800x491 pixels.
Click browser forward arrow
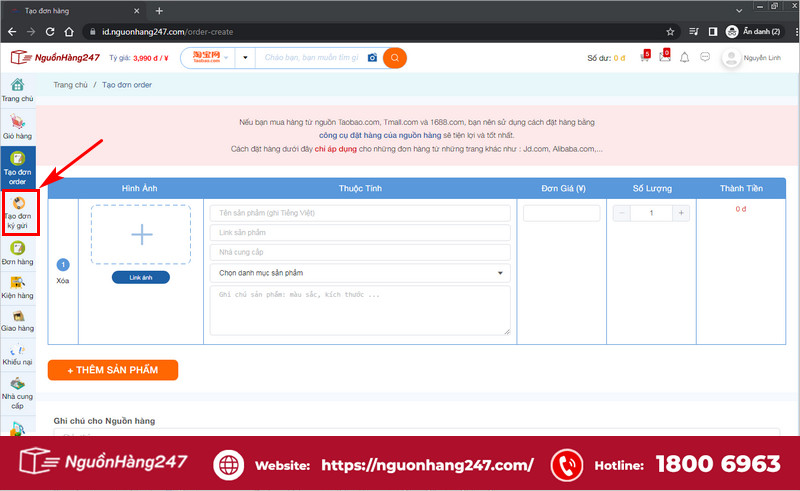point(31,32)
